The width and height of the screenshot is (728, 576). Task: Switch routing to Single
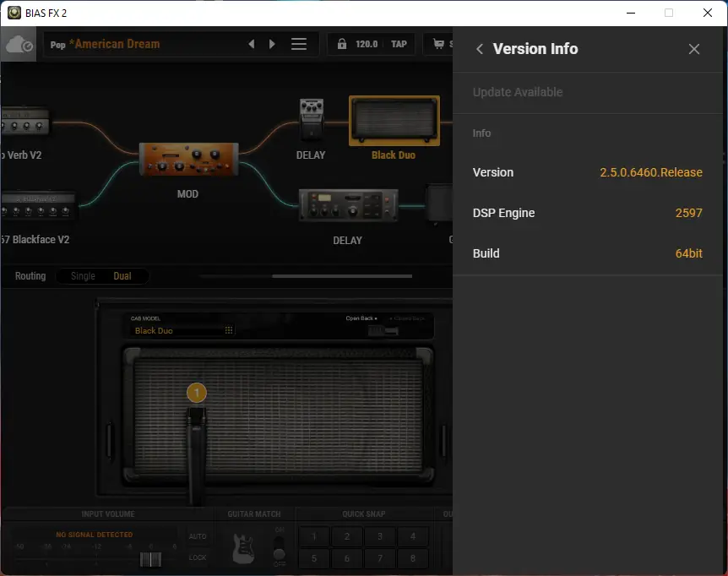[x=83, y=276]
